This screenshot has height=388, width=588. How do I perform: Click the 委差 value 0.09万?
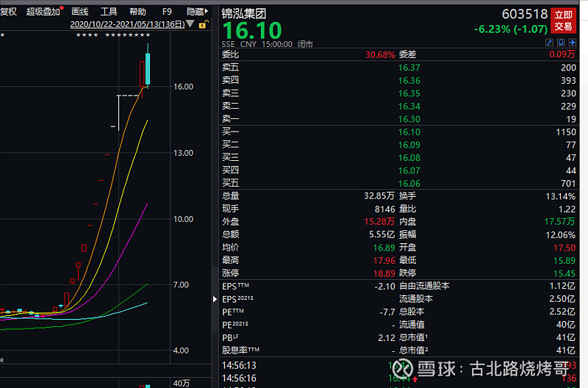(x=562, y=54)
